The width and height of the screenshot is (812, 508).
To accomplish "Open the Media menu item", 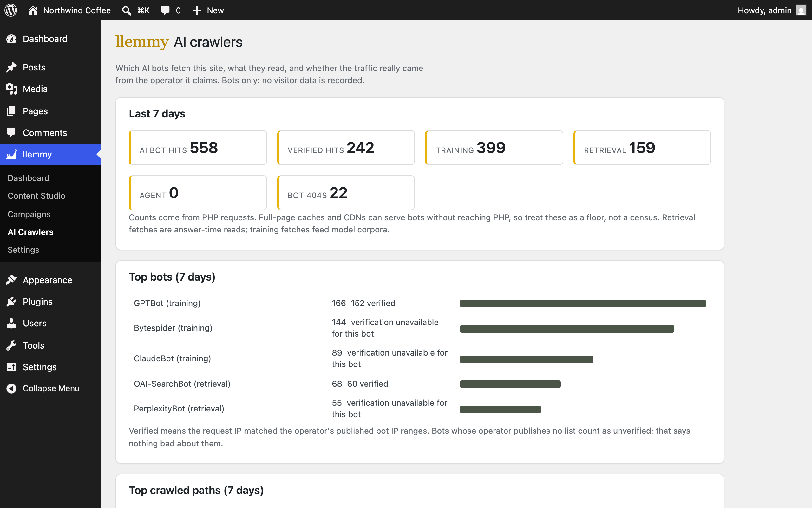I will (51, 89).
